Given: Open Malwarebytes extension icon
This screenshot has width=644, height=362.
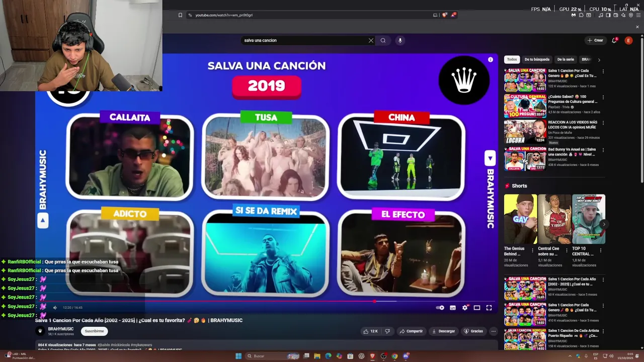Looking at the screenshot, I should coord(574,15).
